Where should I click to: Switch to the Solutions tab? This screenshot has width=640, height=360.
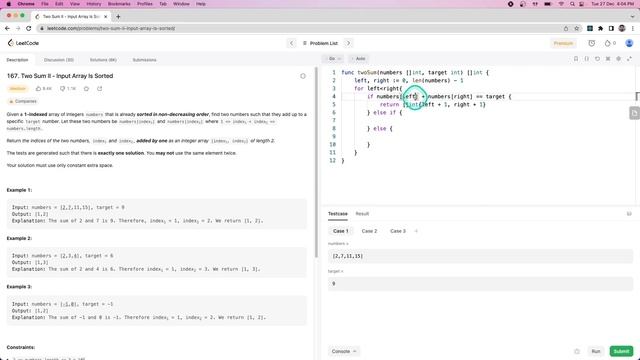click(103, 60)
